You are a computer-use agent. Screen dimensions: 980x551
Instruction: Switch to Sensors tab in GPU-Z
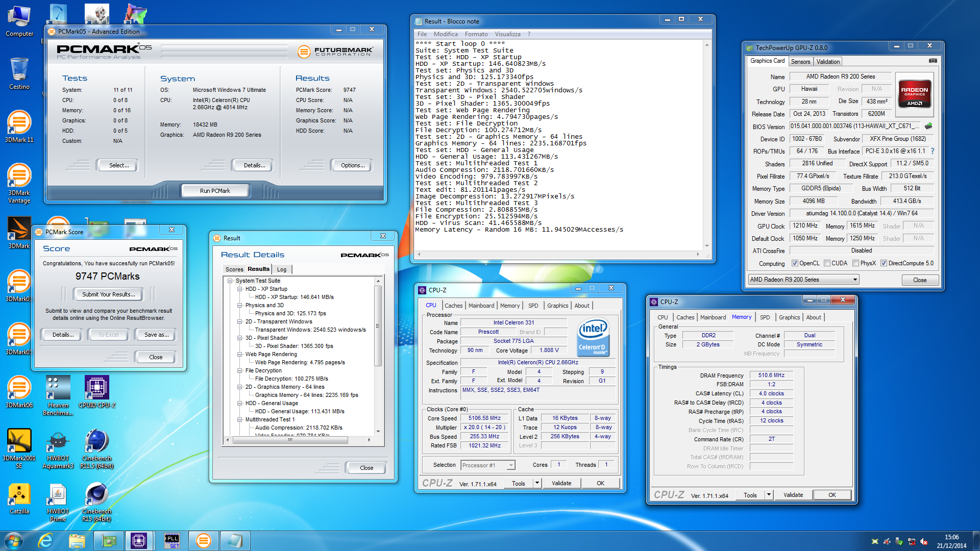(800, 61)
